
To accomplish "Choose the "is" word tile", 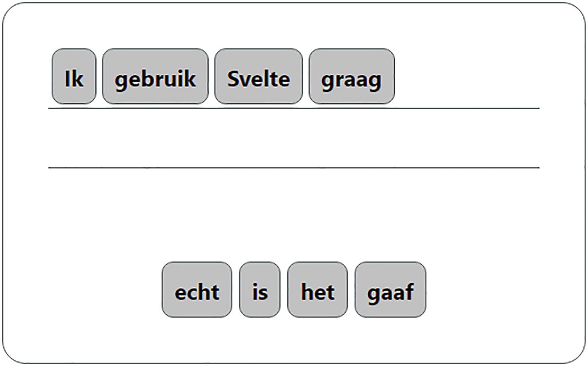I will (260, 290).
